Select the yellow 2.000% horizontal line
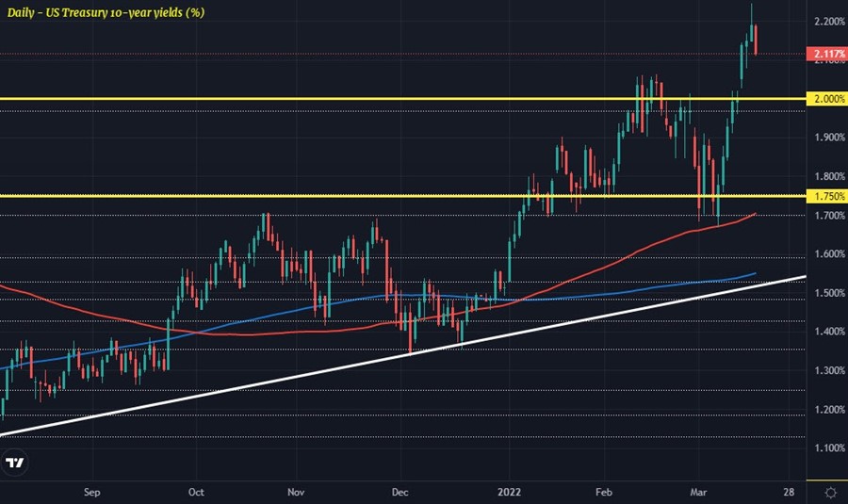Screen dimensions: 848x504 pyautogui.click(x=283, y=99)
